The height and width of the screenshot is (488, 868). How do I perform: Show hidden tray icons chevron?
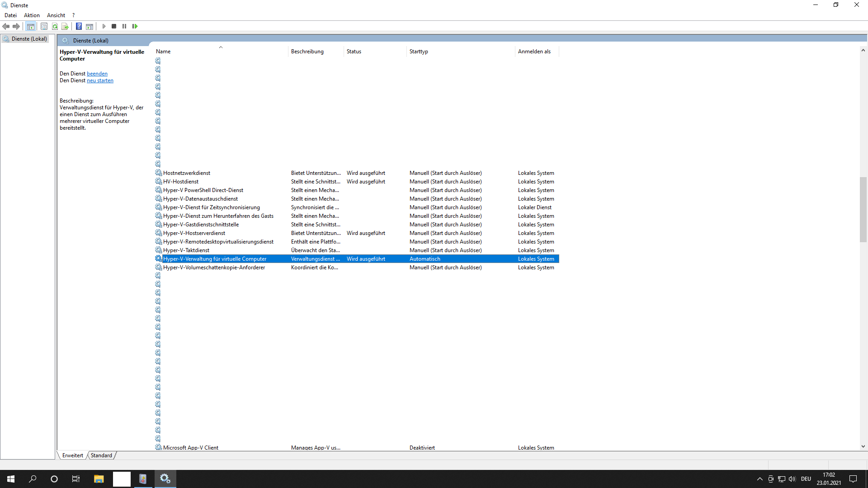click(x=759, y=479)
